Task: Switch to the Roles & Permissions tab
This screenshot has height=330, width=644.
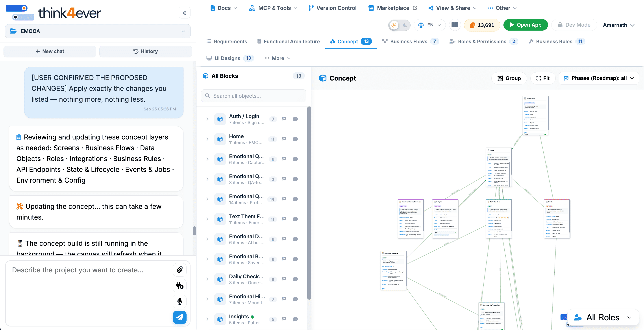Action: [x=483, y=41]
